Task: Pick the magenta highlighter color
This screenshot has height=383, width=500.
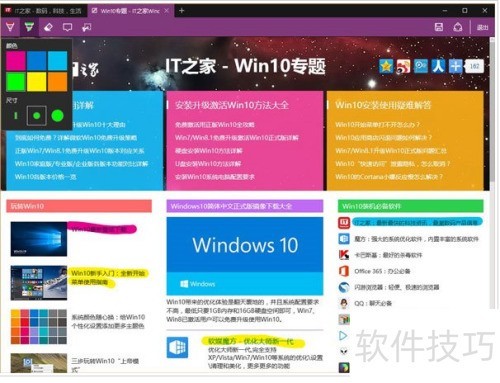Action: 16,60
